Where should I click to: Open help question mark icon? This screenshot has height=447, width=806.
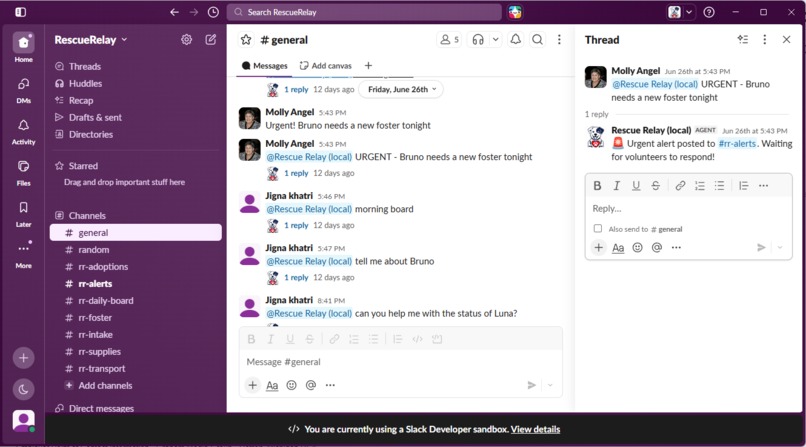[x=709, y=12]
